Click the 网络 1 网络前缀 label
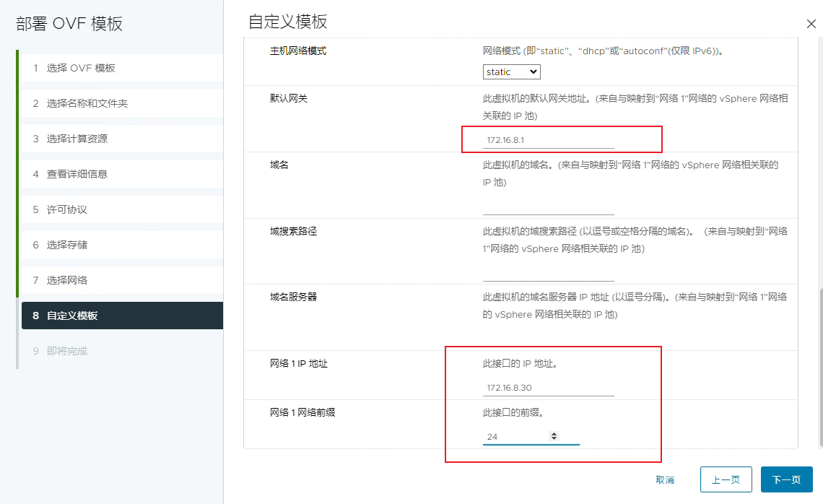823x504 pixels. click(x=302, y=412)
